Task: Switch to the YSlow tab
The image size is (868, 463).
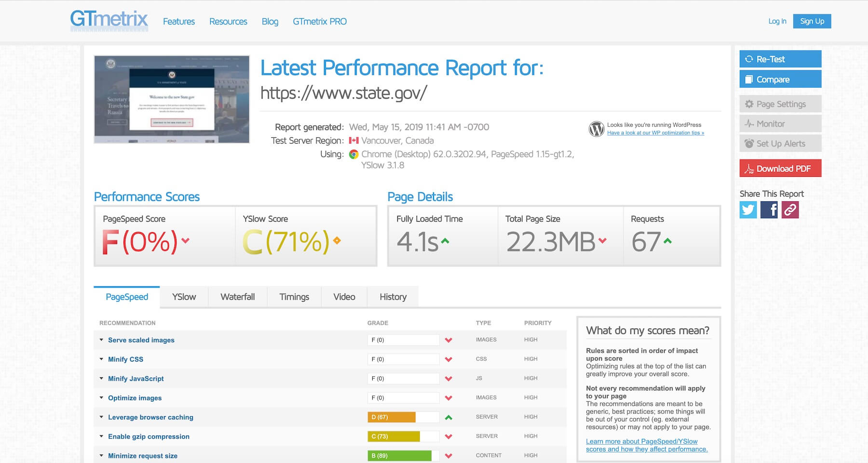Action: click(x=184, y=297)
